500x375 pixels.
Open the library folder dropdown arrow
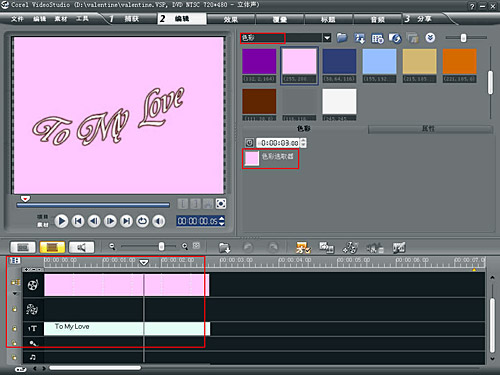(x=327, y=38)
